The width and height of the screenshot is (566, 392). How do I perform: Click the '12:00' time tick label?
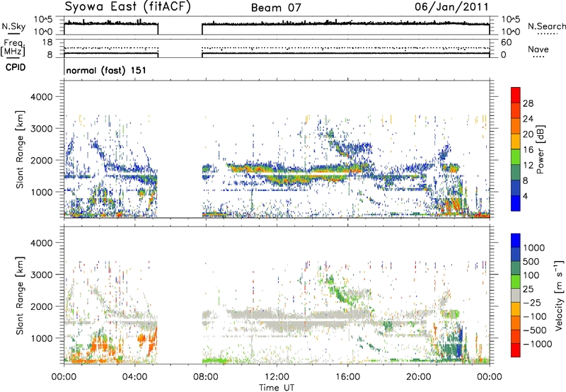point(277,377)
